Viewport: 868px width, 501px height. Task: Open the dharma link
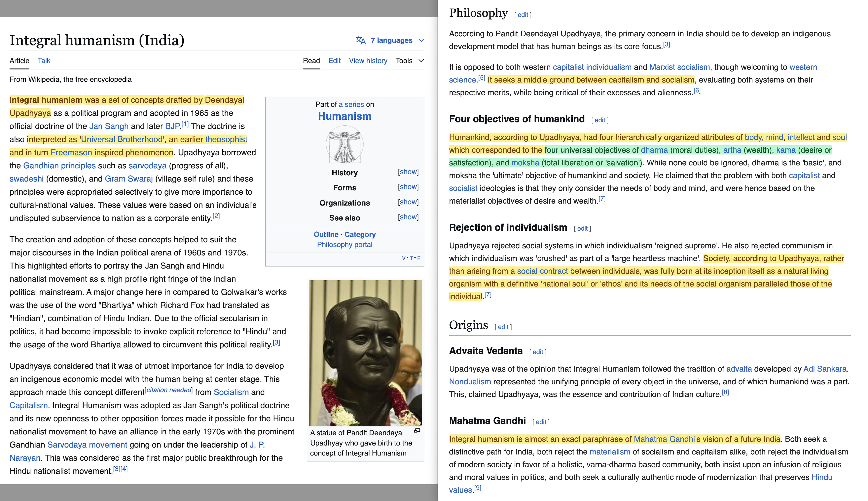tap(654, 150)
